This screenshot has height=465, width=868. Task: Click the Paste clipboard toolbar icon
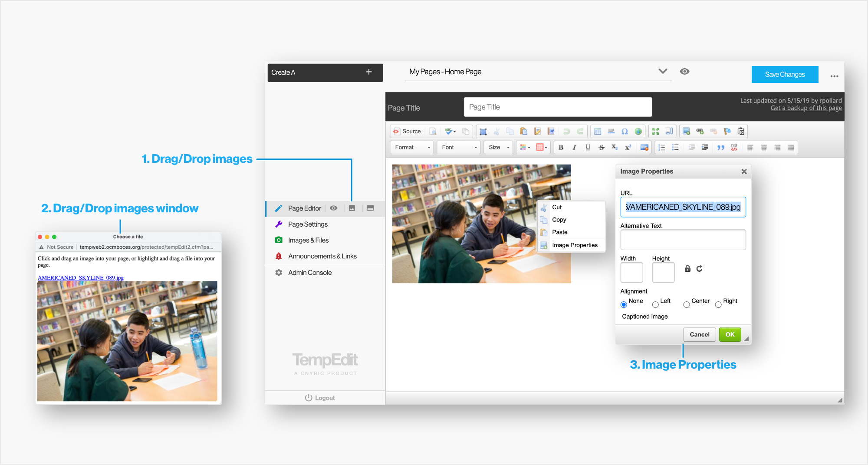pyautogui.click(x=523, y=131)
